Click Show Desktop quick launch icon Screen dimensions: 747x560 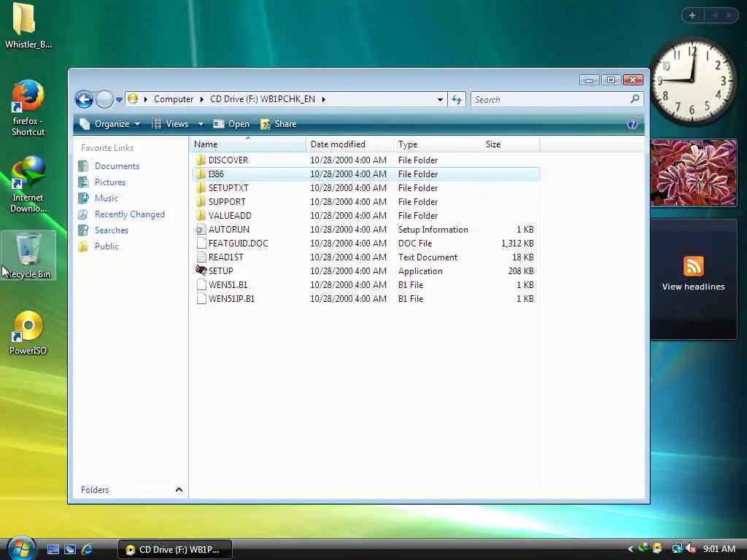[x=53, y=550]
